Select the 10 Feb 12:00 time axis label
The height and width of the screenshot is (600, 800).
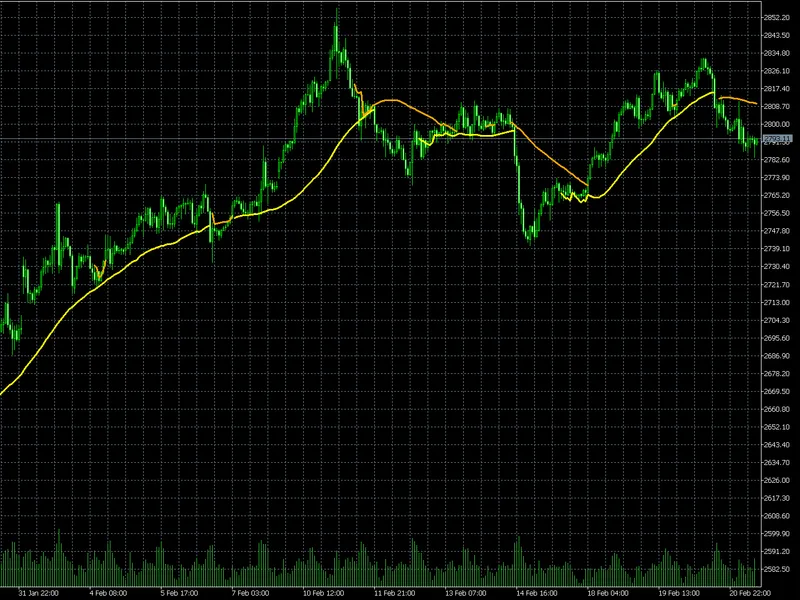pyautogui.click(x=323, y=593)
